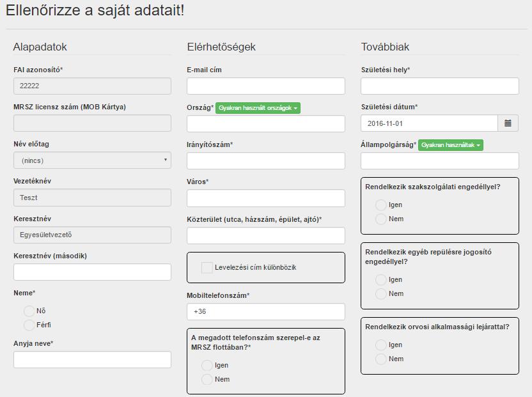This screenshot has height=397, width=532.
Task: Choose Nem for orvosi alkalmassági lejárat
Action: pyautogui.click(x=381, y=359)
